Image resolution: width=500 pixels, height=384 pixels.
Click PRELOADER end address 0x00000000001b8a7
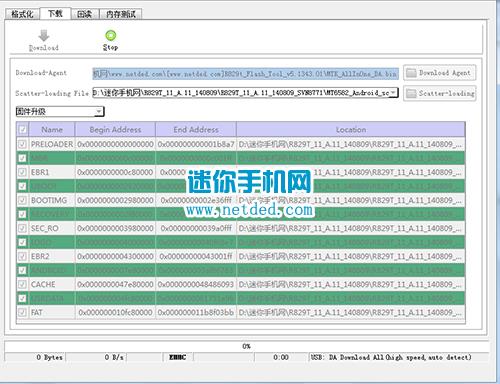196,144
